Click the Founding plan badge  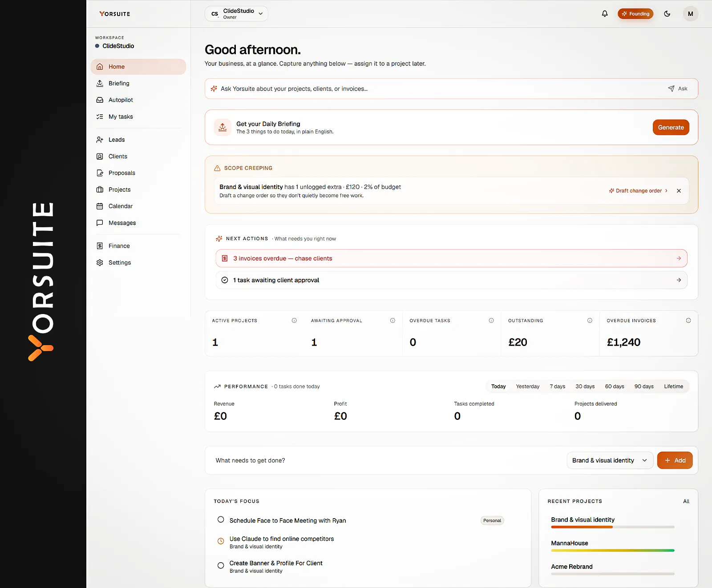pos(635,14)
